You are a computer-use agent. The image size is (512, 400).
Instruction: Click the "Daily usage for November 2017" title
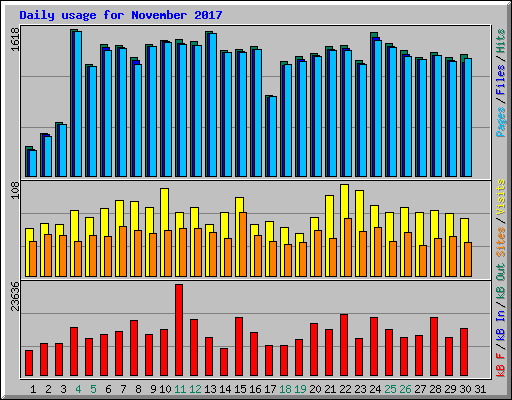tap(121, 15)
